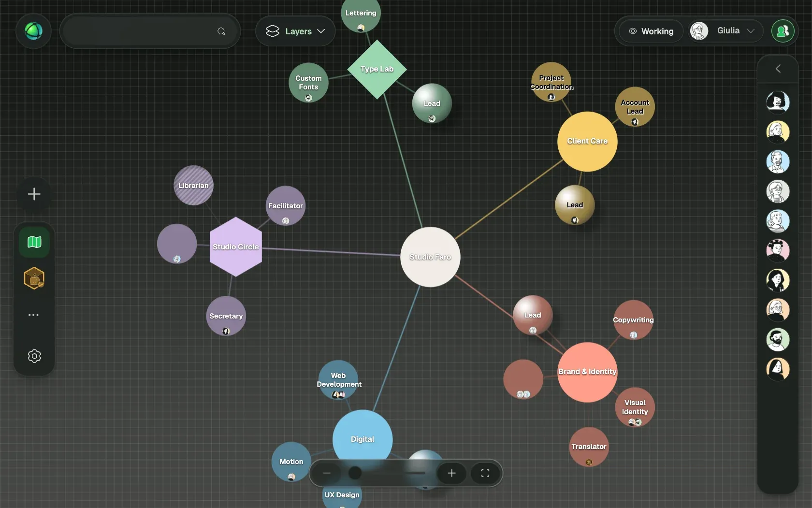Select the Librarian role node
The height and width of the screenshot is (508, 812).
click(193, 185)
